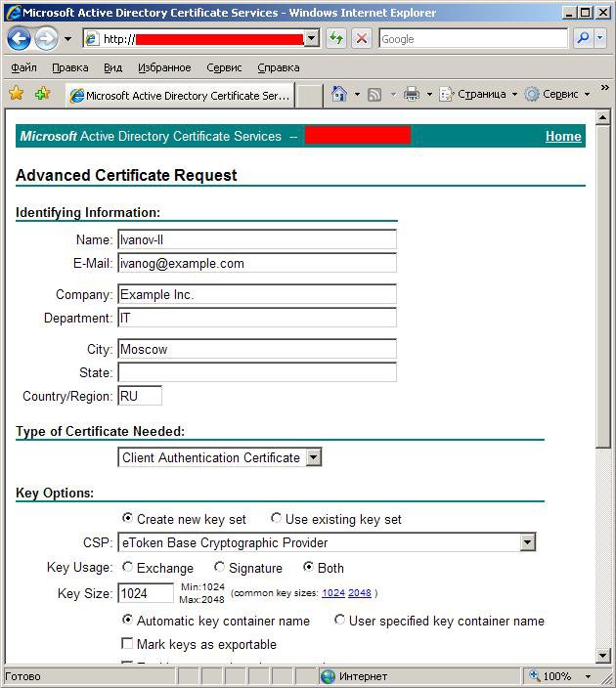Click the Интернет zone globe icon
Image resolution: width=616 pixels, height=688 pixels.
click(x=328, y=676)
